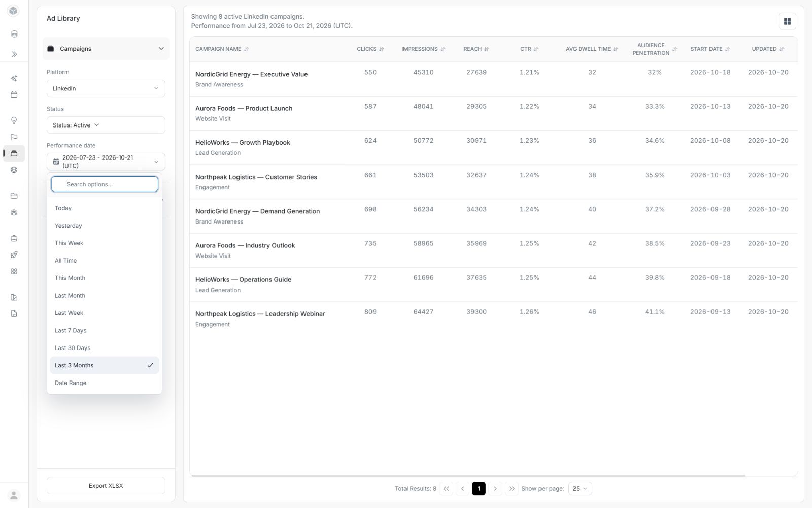Screen dimensions: 812x508
Task: Open the database icon in the sidebar
Action: click(x=14, y=34)
